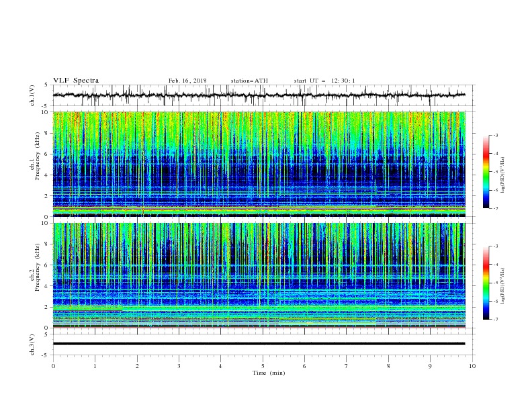Click the 'VLF Spectra' title text
532x411 pixels.
click(76, 81)
